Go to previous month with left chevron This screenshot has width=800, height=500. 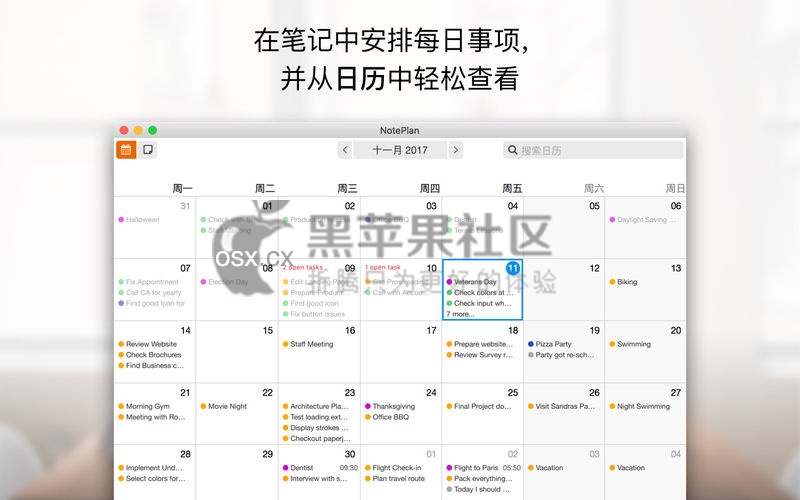[x=345, y=150]
